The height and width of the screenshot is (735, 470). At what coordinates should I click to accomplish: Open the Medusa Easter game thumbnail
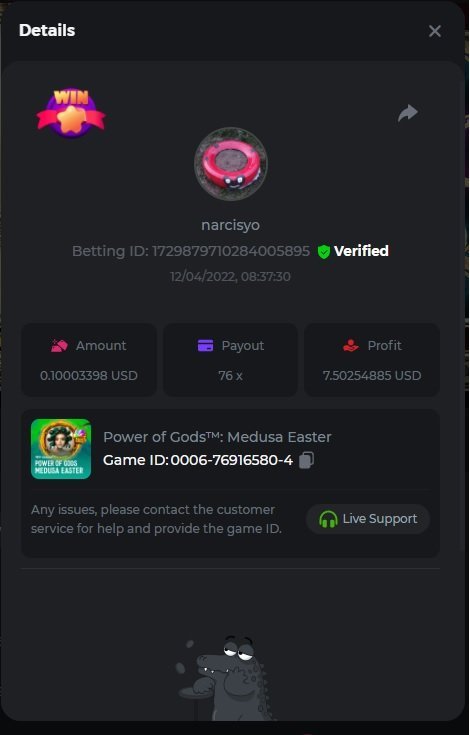tap(61, 449)
